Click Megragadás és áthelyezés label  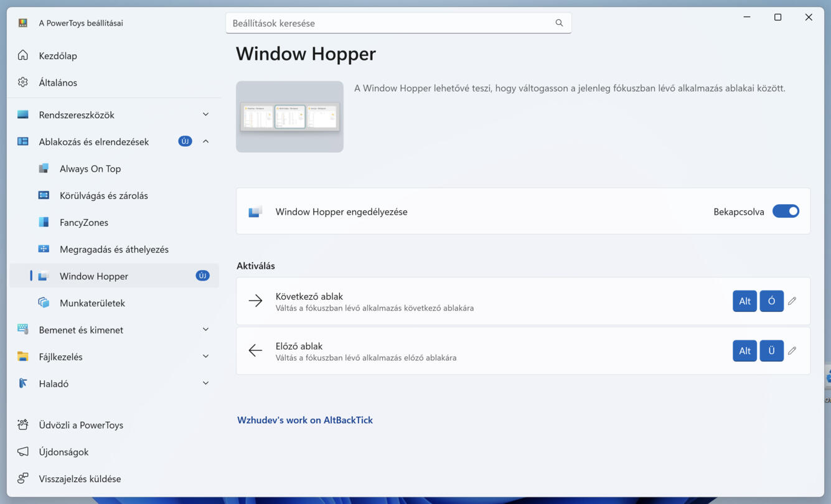pos(114,249)
